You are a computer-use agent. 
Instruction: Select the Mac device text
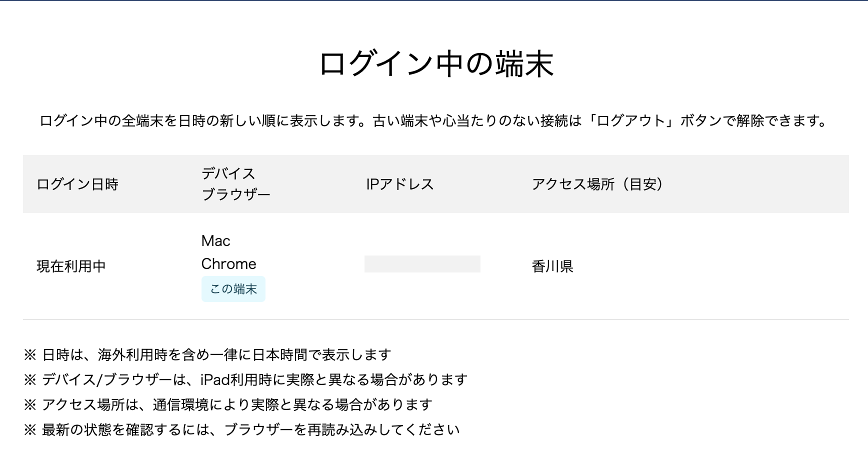(x=216, y=241)
